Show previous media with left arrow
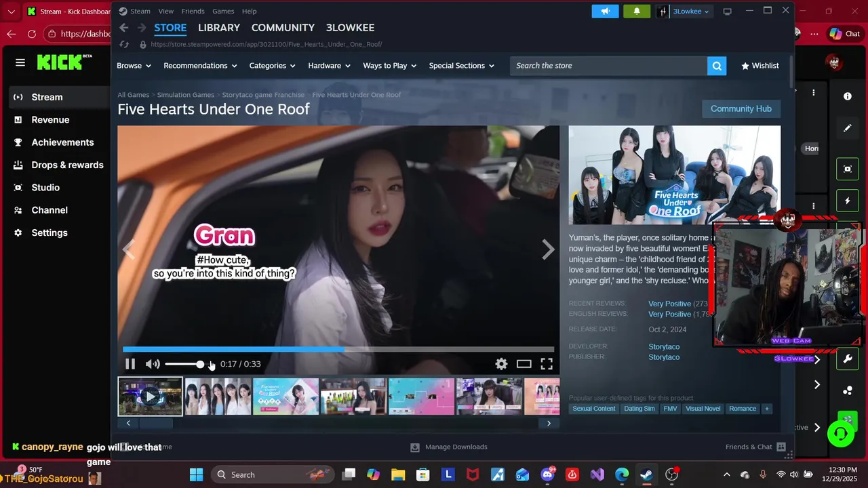 tap(129, 249)
